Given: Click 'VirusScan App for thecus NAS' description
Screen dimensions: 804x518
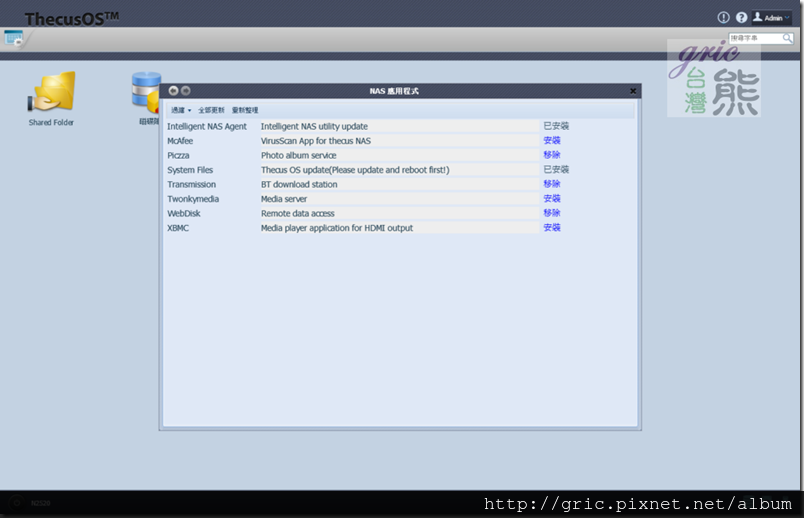Looking at the screenshot, I should tap(316, 141).
